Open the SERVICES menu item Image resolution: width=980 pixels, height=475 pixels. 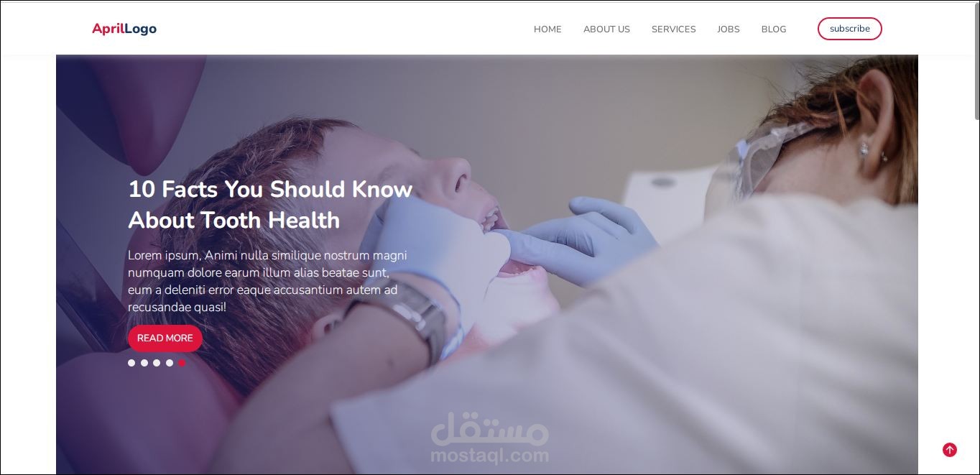pyautogui.click(x=673, y=29)
